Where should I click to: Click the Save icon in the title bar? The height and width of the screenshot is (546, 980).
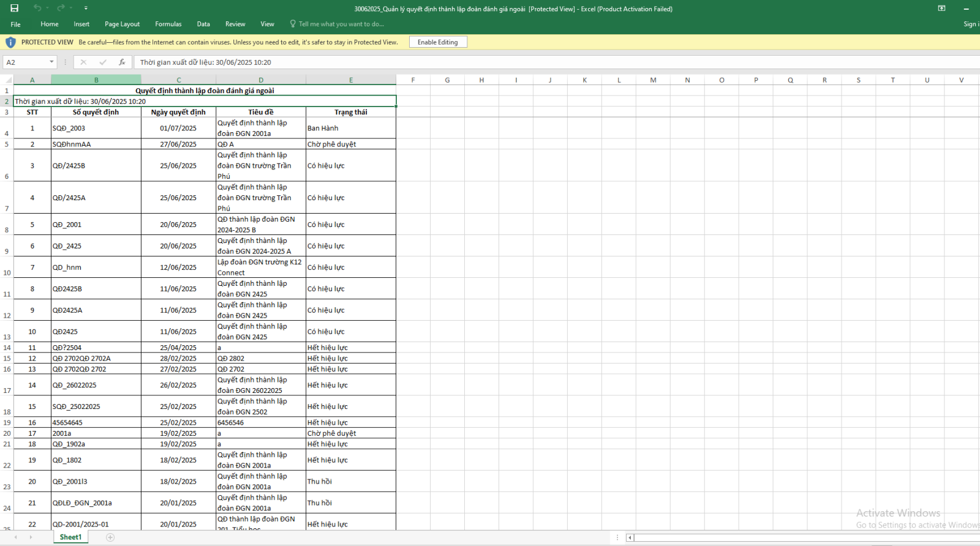click(15, 8)
